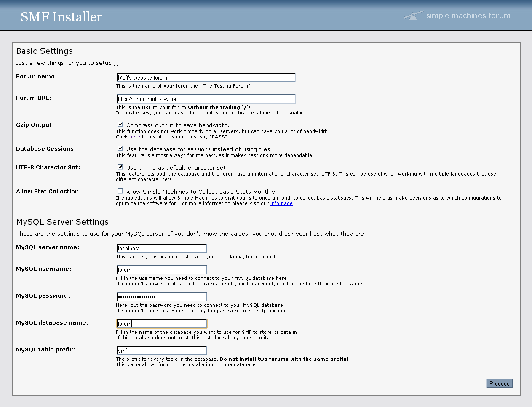
Task: Click the MySQL username field
Action: [x=162, y=270]
